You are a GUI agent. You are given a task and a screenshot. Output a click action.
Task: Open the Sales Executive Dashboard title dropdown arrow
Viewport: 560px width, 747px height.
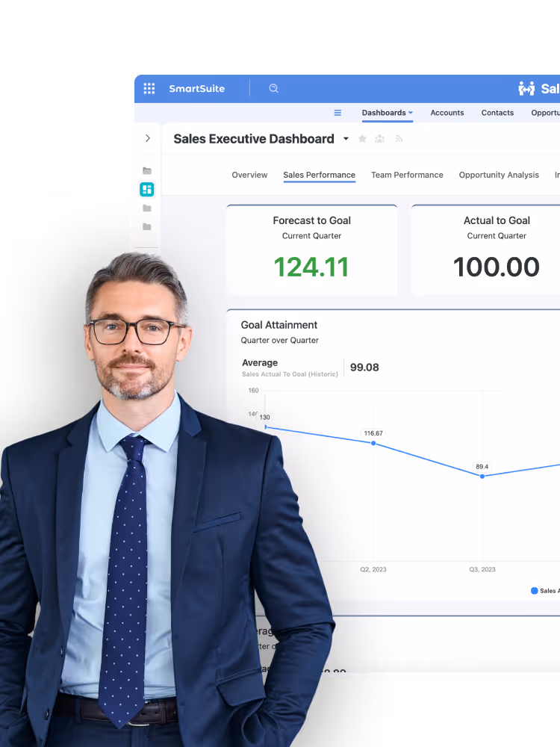tap(346, 139)
